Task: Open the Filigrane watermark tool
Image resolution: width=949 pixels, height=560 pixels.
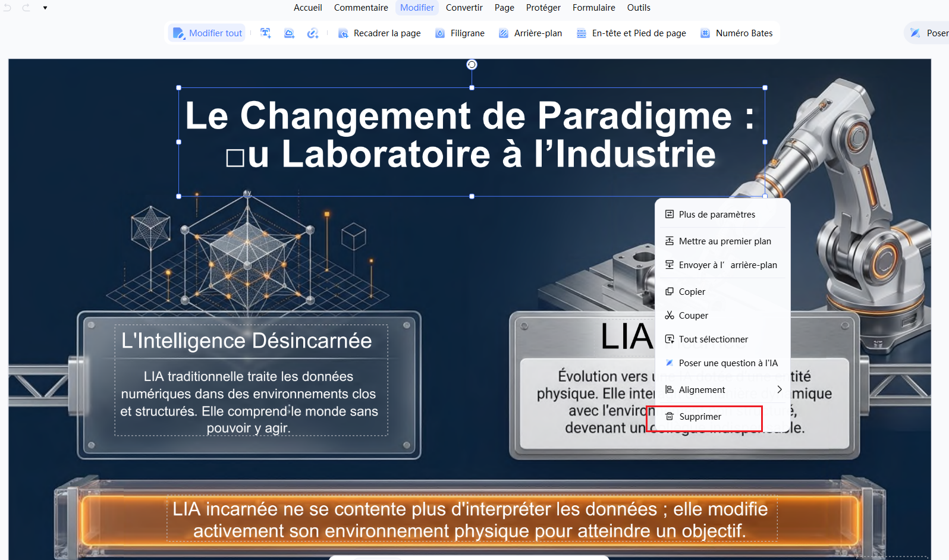Action: click(460, 33)
